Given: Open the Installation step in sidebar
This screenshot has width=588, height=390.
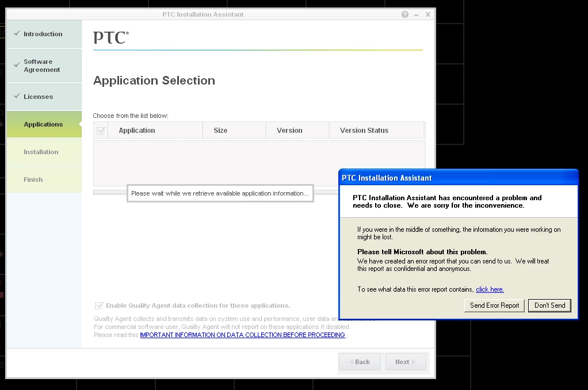Looking at the screenshot, I should (44, 152).
